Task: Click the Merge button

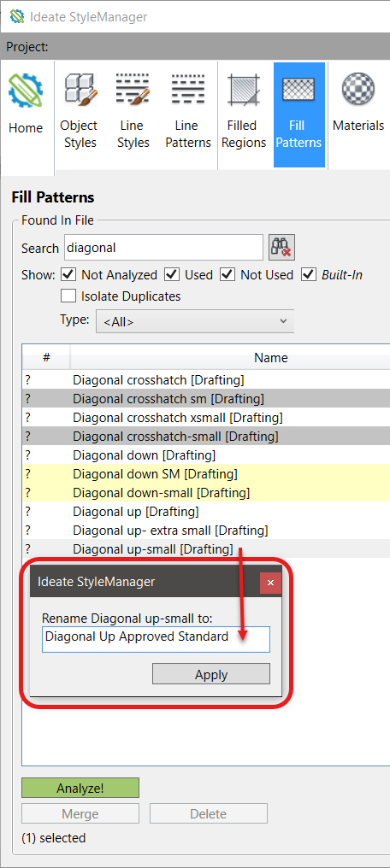Action: pyautogui.click(x=80, y=813)
